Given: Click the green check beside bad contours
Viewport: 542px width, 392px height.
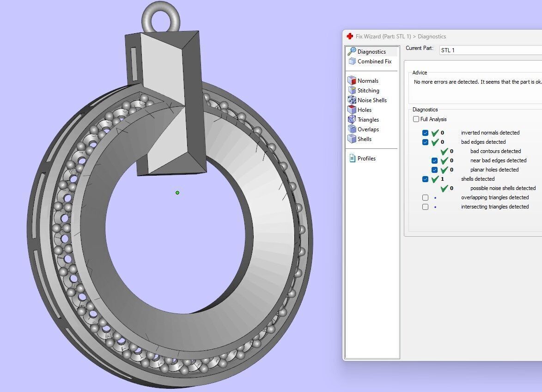Looking at the screenshot, I should (445, 151).
